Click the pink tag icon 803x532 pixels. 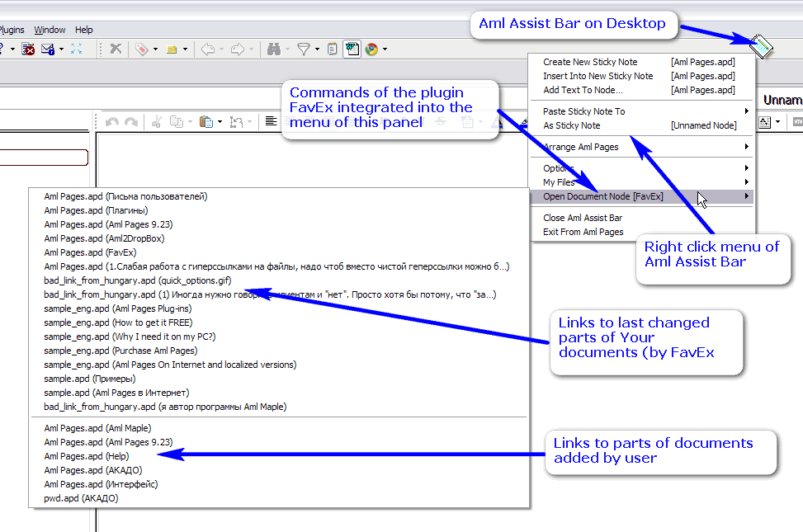[142, 49]
